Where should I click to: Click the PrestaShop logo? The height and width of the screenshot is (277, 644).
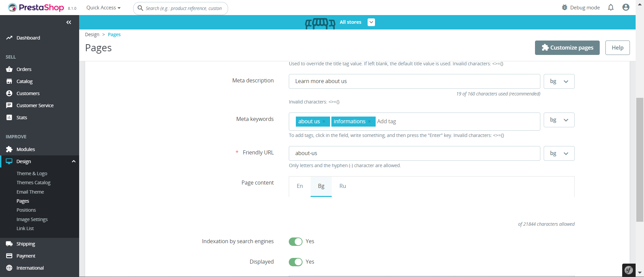[x=36, y=7]
